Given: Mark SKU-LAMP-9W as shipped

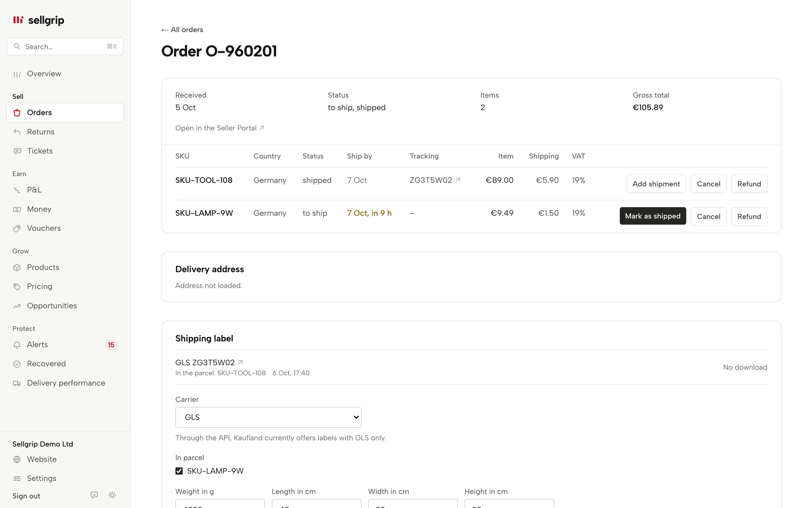Looking at the screenshot, I should click(x=653, y=216).
